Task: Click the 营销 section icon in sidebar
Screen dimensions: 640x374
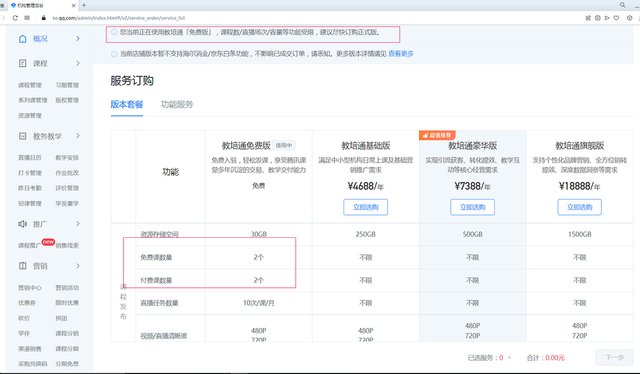Action: (x=23, y=266)
